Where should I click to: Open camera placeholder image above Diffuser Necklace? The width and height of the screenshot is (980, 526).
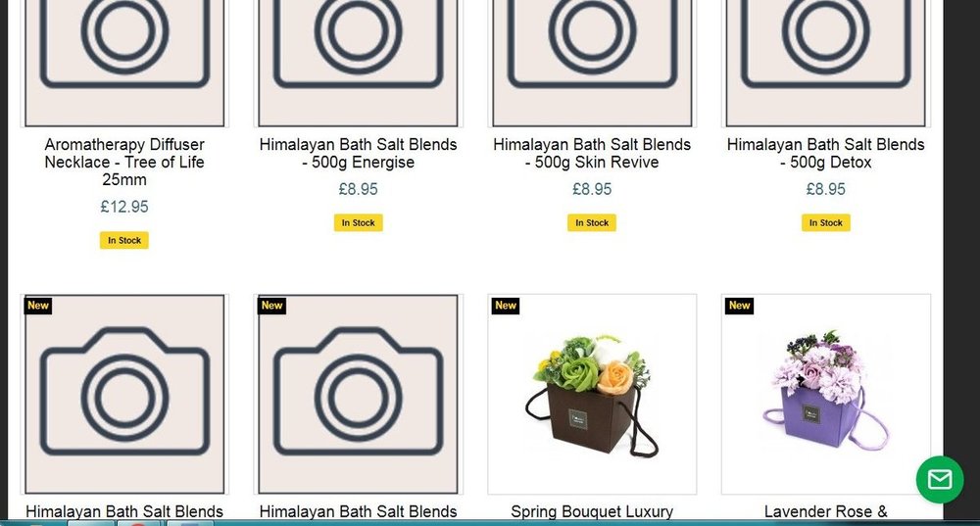click(x=124, y=63)
